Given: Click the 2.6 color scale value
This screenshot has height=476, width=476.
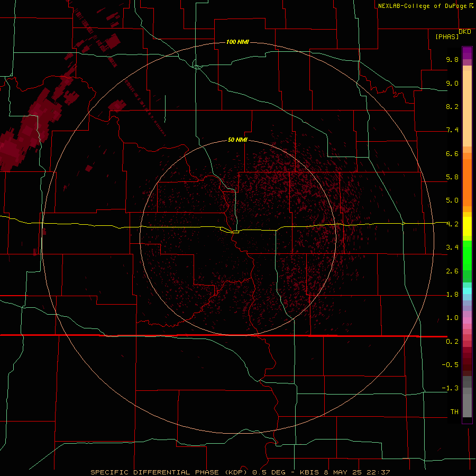Looking at the screenshot, I should point(452,271).
